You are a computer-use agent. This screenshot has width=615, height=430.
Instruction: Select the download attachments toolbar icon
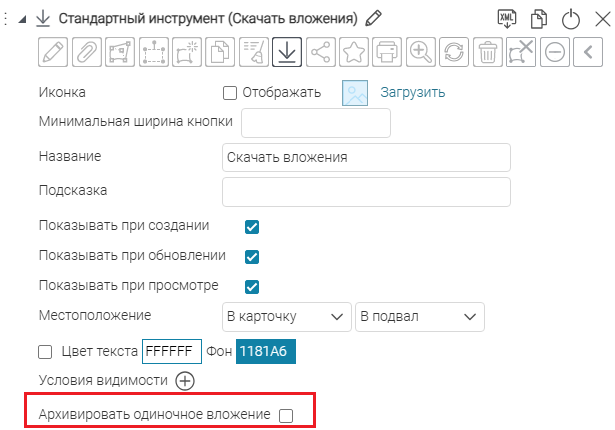[287, 52]
